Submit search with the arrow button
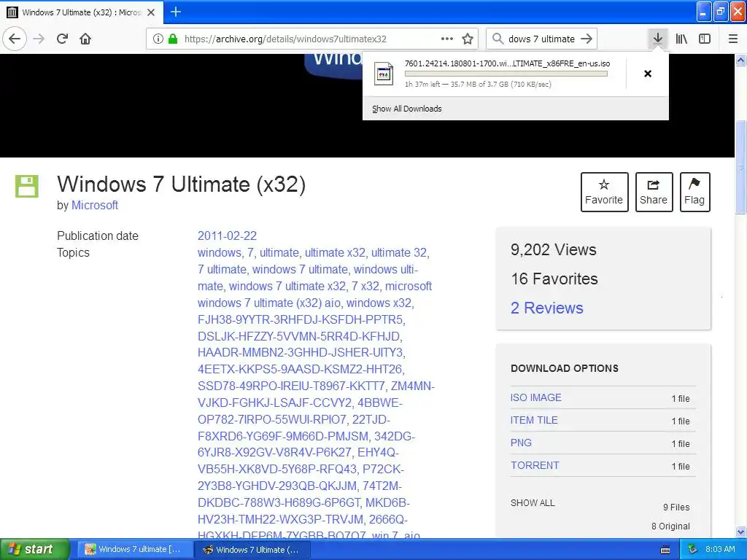Viewport: 747px width, 560px height. pyautogui.click(x=587, y=39)
